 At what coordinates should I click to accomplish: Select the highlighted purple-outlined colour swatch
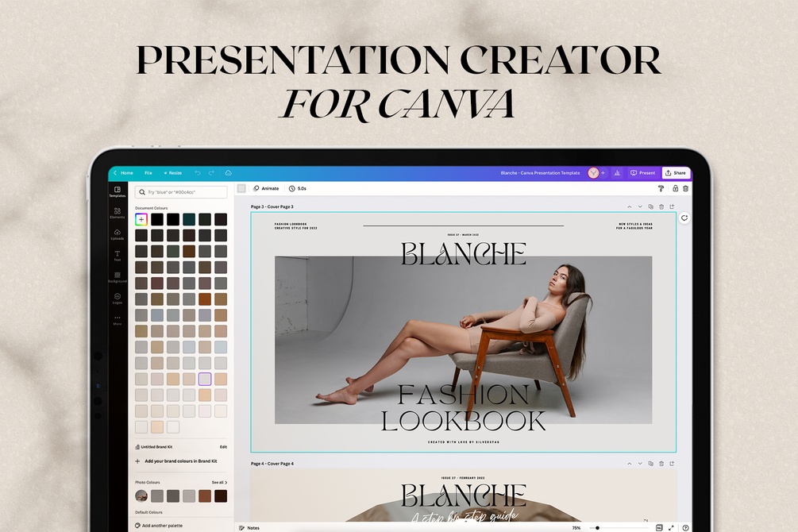205,379
